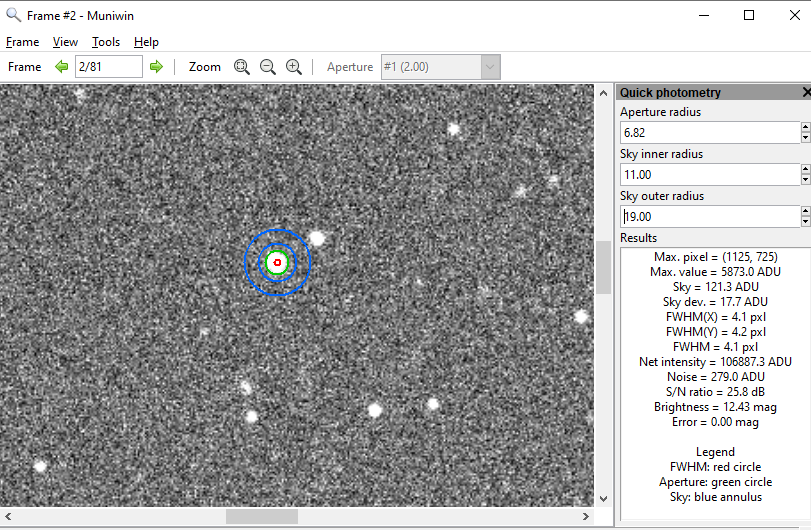
Task: Click the zoom to fit icon
Action: tap(241, 67)
